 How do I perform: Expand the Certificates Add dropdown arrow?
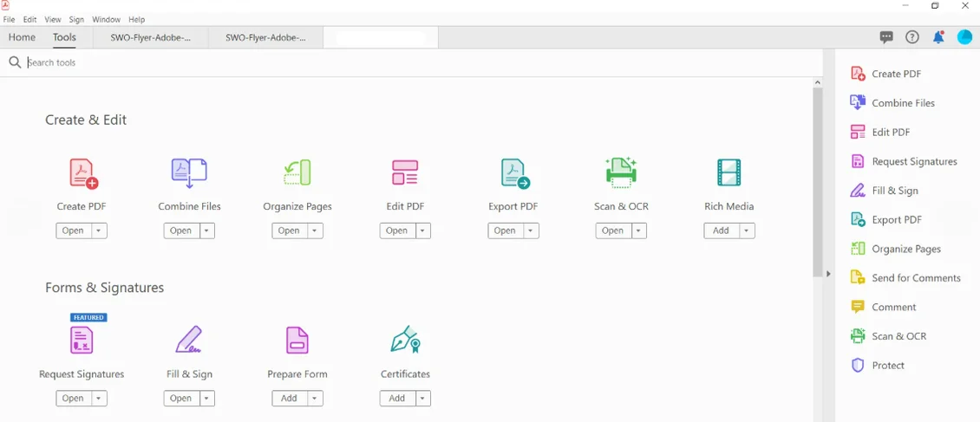tap(423, 398)
